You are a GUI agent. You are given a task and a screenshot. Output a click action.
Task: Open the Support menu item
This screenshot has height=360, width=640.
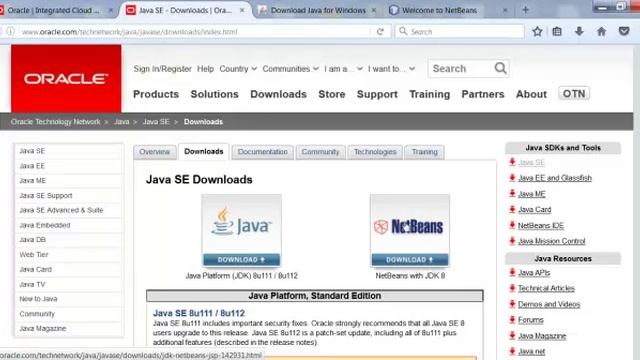pos(377,94)
